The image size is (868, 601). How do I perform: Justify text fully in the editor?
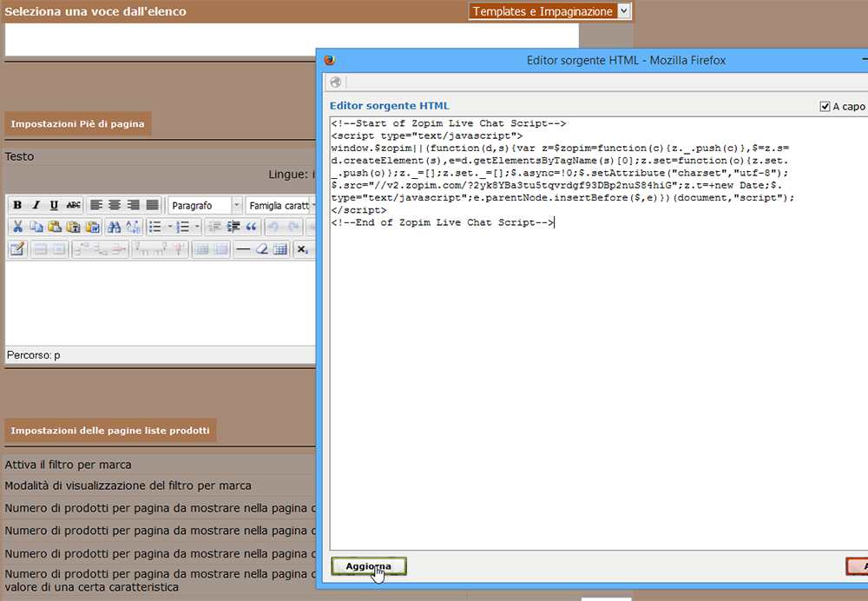point(152,206)
